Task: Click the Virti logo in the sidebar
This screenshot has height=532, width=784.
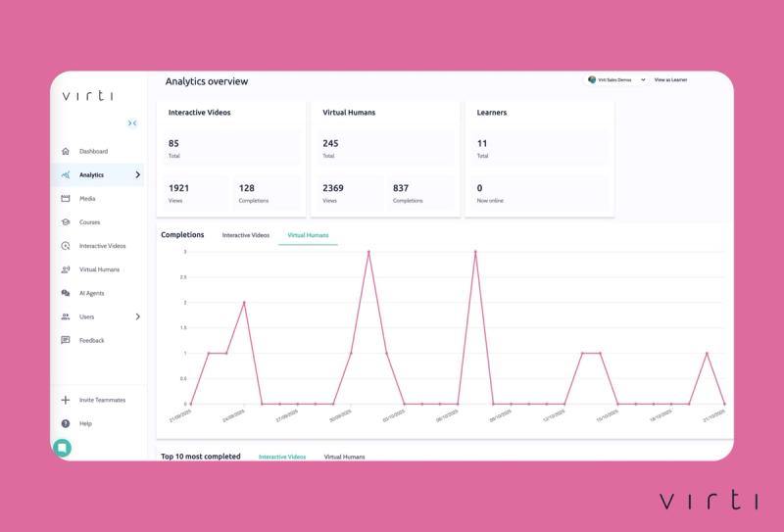Action: pos(88,95)
